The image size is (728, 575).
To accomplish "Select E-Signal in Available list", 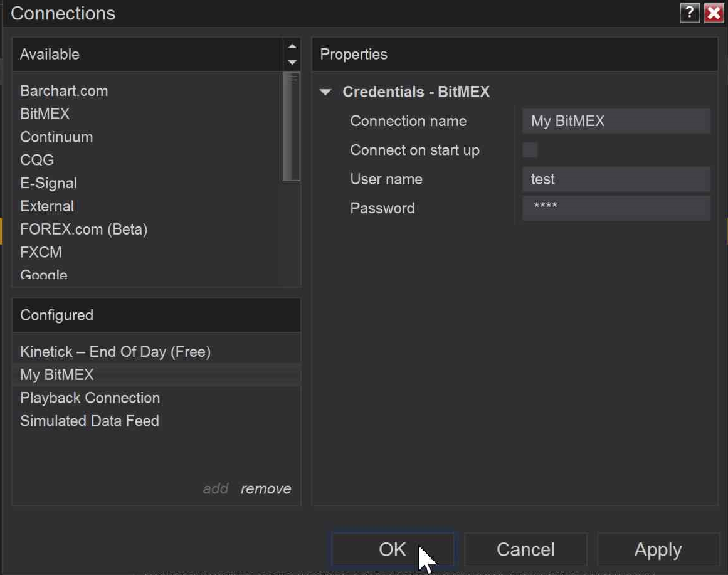I will click(x=49, y=183).
